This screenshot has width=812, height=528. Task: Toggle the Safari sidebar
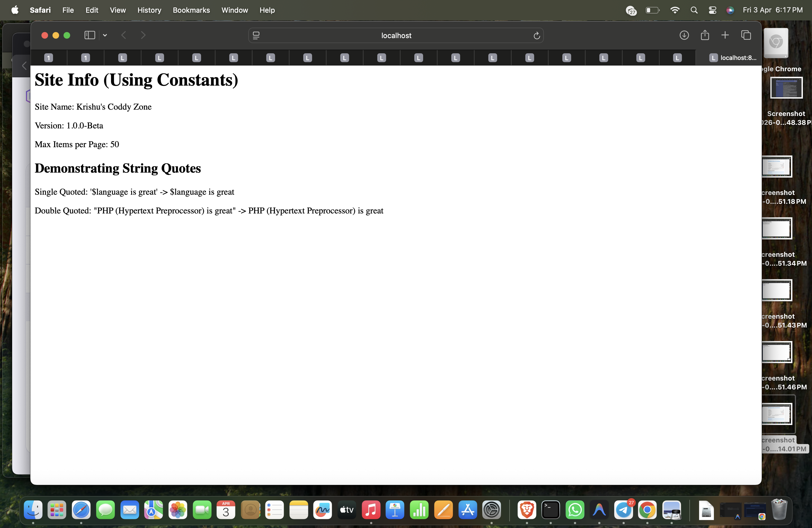(x=89, y=35)
